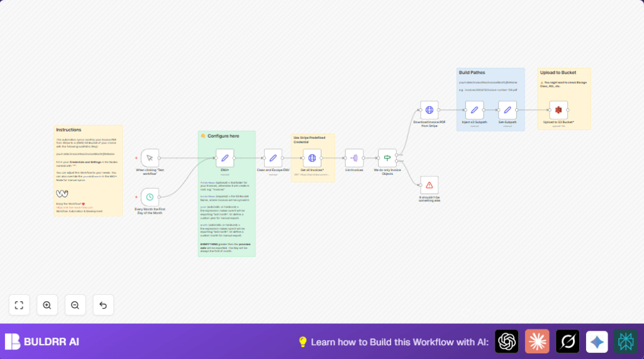Image resolution: width=644 pixels, height=359 pixels.
Task: Reset the canvas view with undo arrow
Action: click(103, 305)
